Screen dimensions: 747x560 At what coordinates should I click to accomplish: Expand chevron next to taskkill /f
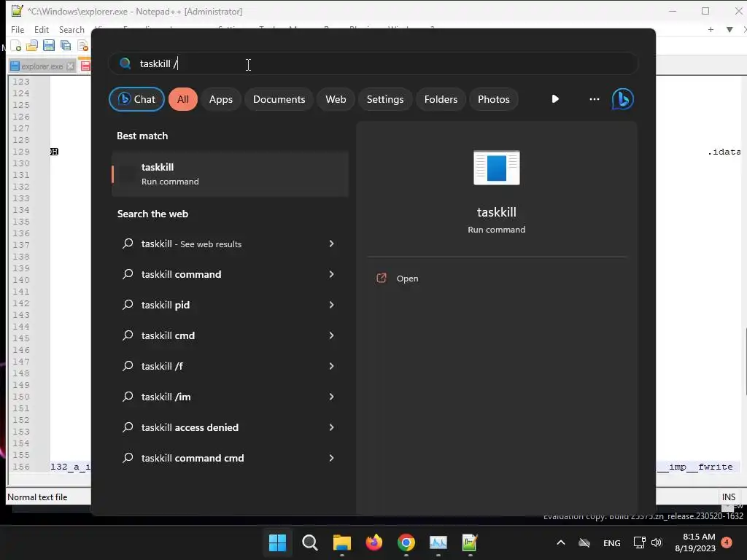click(x=332, y=366)
